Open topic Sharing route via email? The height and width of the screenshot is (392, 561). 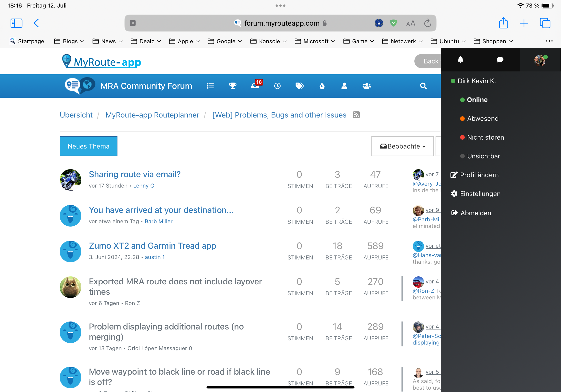point(135,174)
